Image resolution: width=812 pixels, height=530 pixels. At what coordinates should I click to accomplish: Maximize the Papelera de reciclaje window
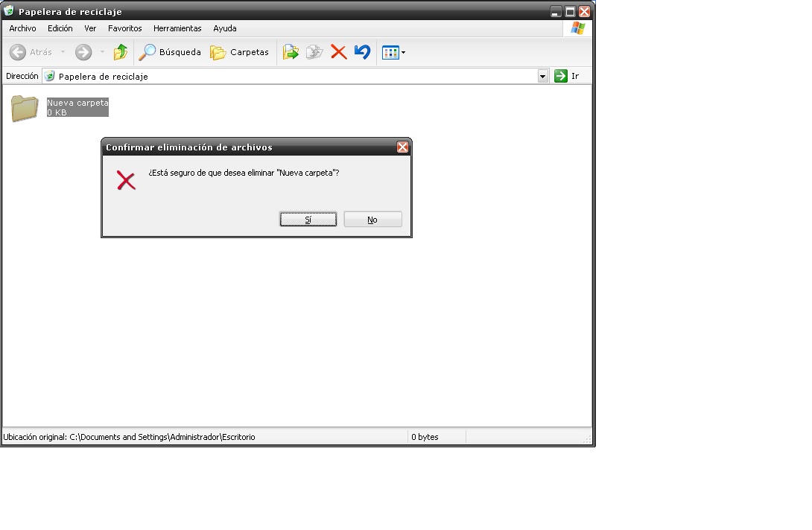[570, 11]
